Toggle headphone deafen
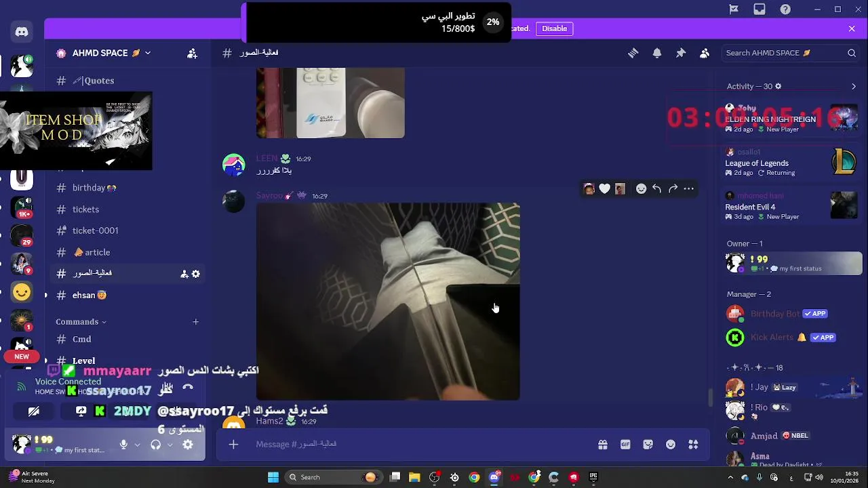868x488 pixels. coord(155,445)
